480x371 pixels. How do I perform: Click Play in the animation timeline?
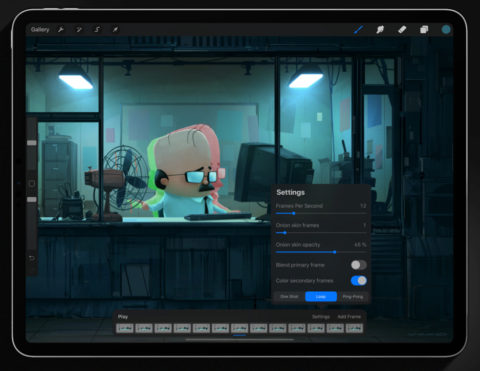pyautogui.click(x=123, y=317)
